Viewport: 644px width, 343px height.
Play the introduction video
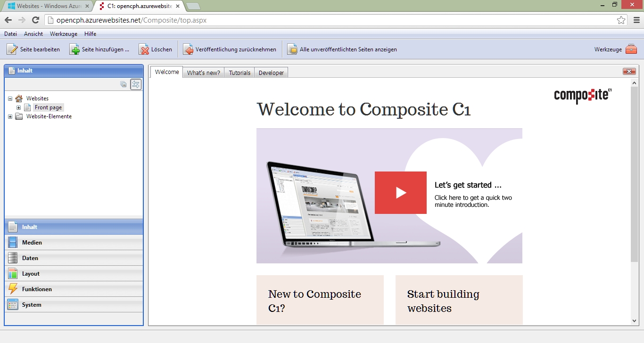point(401,193)
